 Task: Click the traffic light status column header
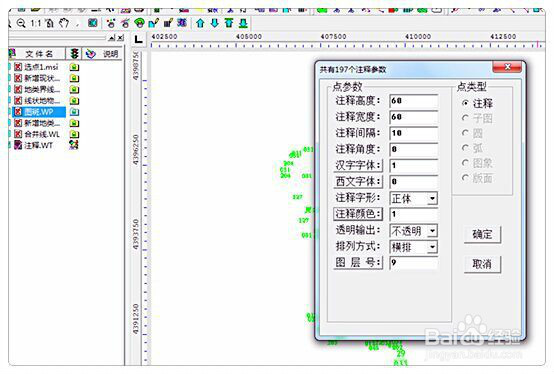pyautogui.click(x=74, y=54)
